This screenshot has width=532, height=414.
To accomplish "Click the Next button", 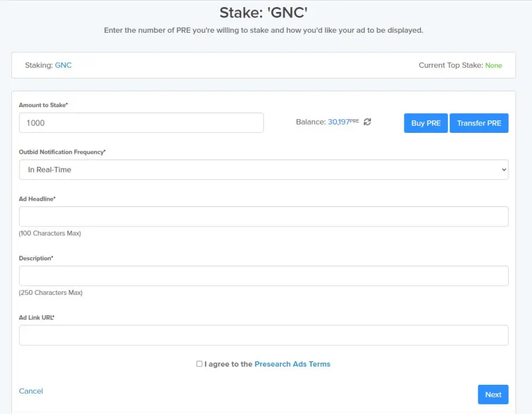I will [x=493, y=394].
